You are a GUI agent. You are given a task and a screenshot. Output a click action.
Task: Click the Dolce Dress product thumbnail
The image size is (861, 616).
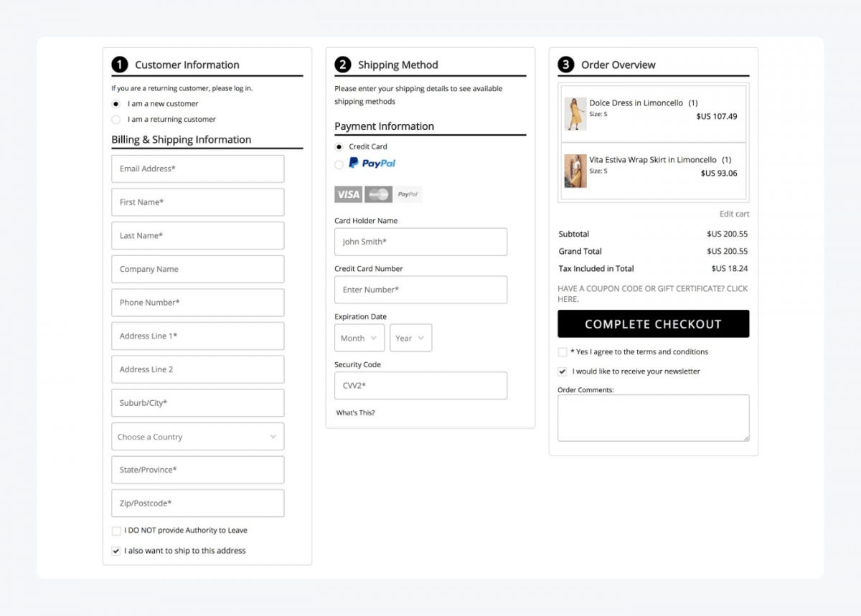tap(575, 114)
